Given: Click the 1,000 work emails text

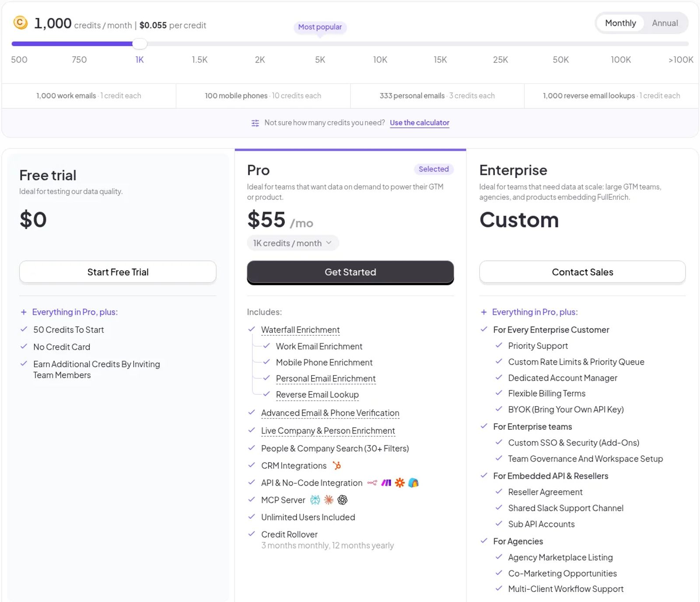Looking at the screenshot, I should (x=66, y=96).
